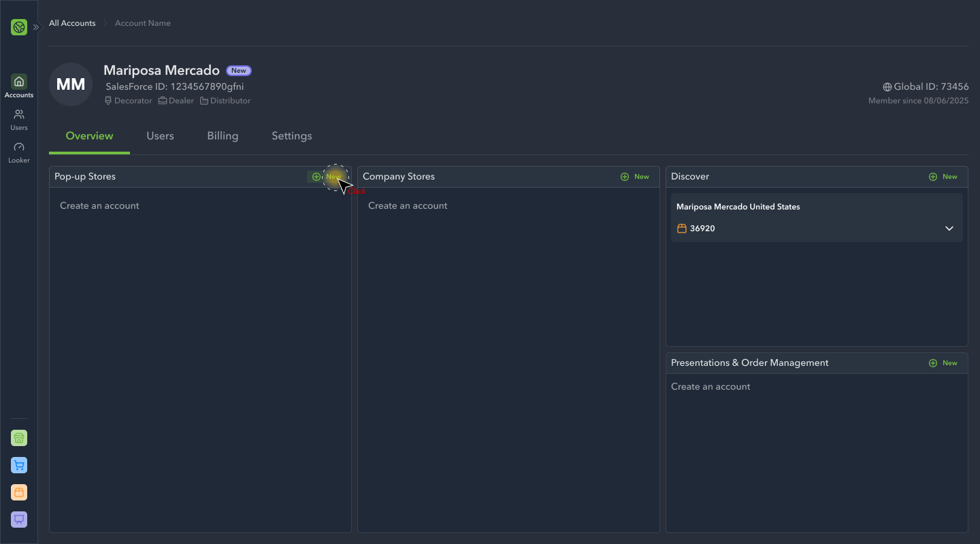Click 'Create an account' in Pop-up Stores
Image resolution: width=980 pixels, height=544 pixels.
pyautogui.click(x=99, y=206)
